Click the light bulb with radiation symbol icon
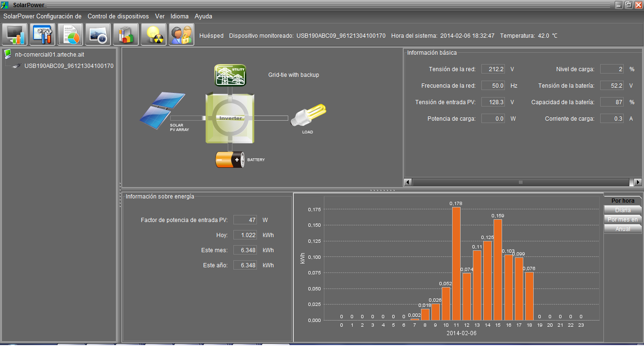 [154, 35]
